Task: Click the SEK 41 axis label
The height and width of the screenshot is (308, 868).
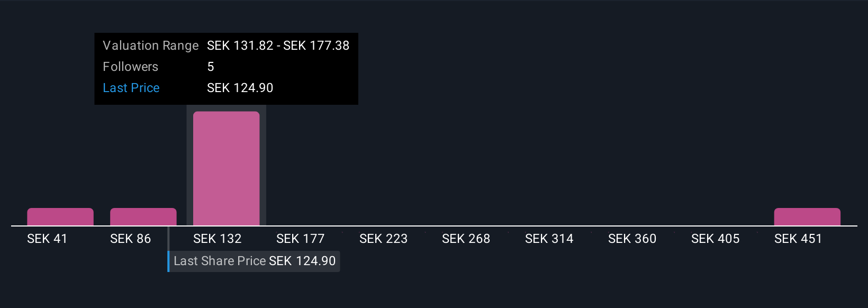Action: click(x=47, y=239)
